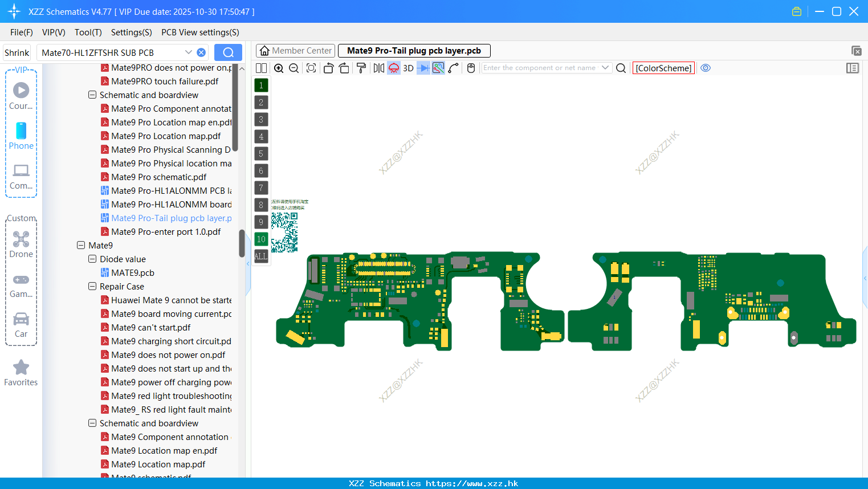Rotate the board clockwise
This screenshot has height=489, width=868.
point(344,68)
